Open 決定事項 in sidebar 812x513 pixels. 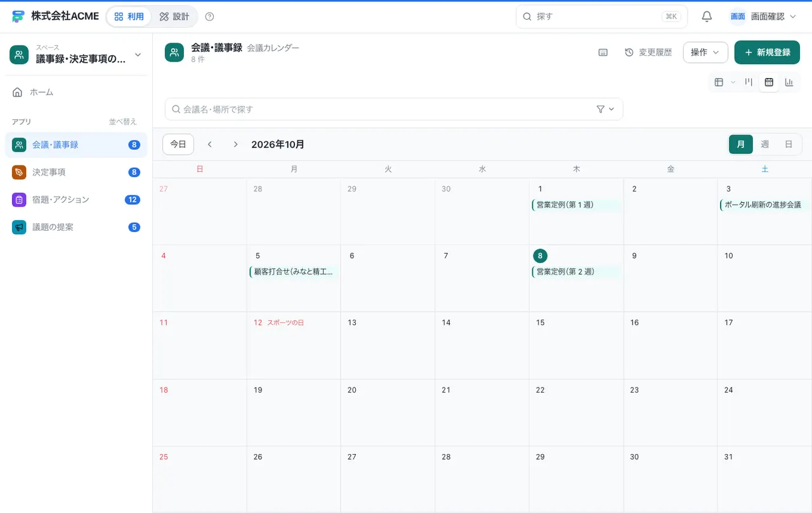point(76,172)
